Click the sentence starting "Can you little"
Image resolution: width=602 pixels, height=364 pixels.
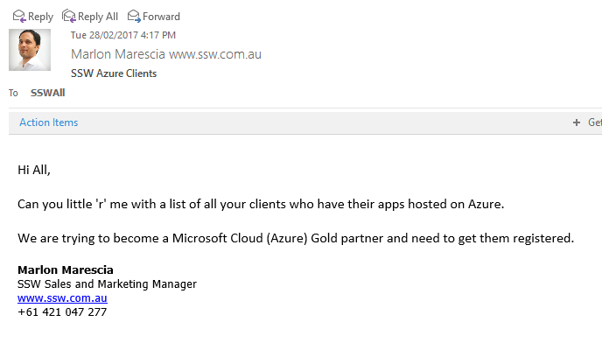(261, 204)
